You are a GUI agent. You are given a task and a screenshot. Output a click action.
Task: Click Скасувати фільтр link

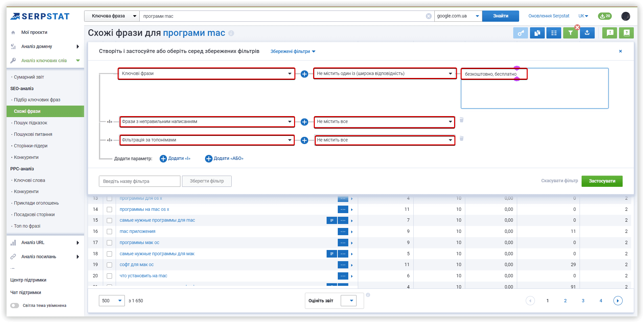click(559, 181)
